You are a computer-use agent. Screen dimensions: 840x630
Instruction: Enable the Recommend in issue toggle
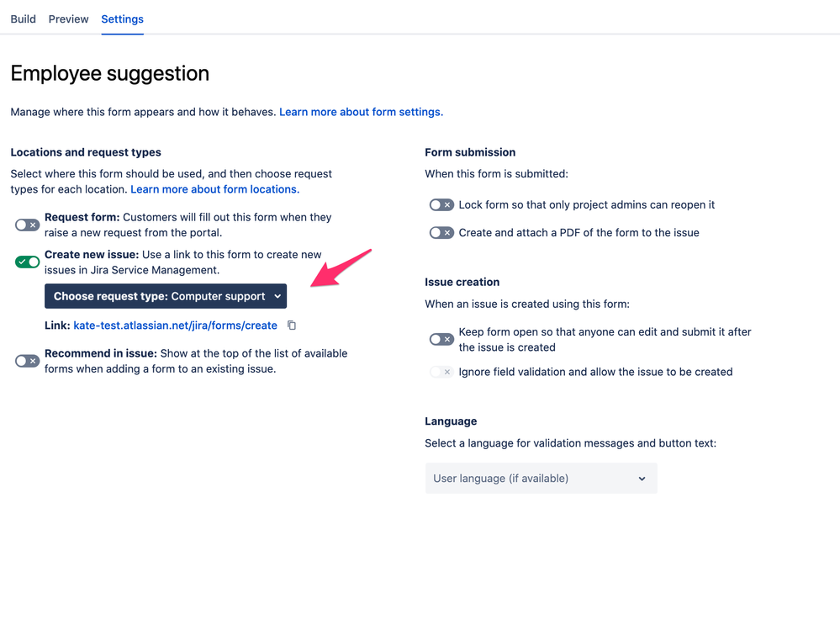[x=26, y=360]
